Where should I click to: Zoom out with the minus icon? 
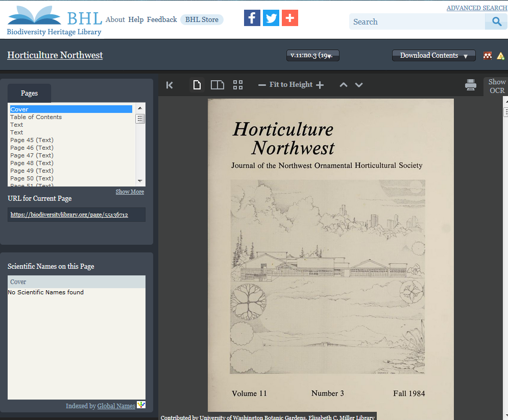(x=262, y=85)
